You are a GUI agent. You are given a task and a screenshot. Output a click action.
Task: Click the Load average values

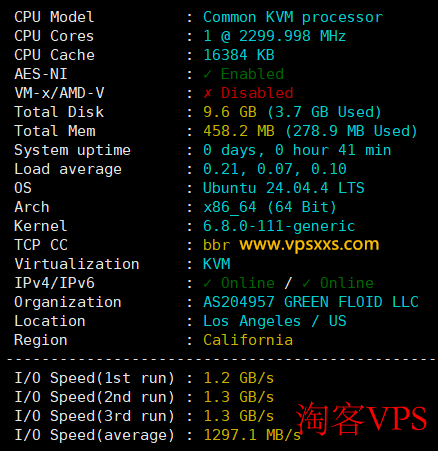pyautogui.click(x=275, y=169)
